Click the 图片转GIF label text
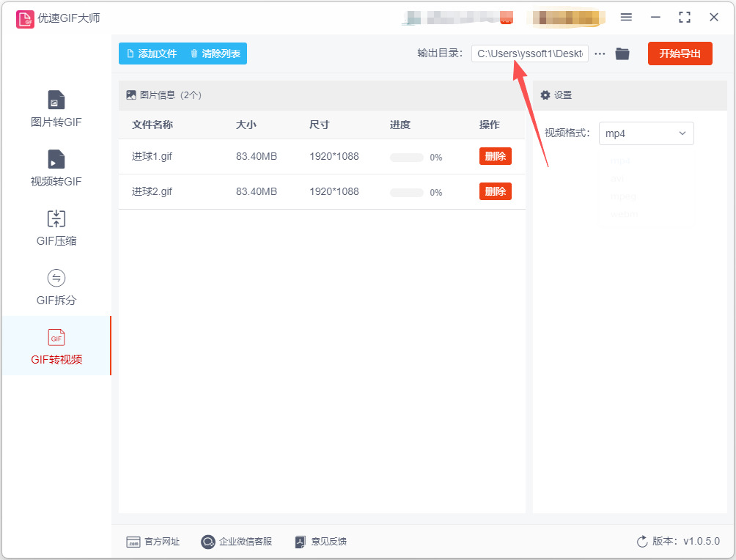 pyautogui.click(x=56, y=122)
